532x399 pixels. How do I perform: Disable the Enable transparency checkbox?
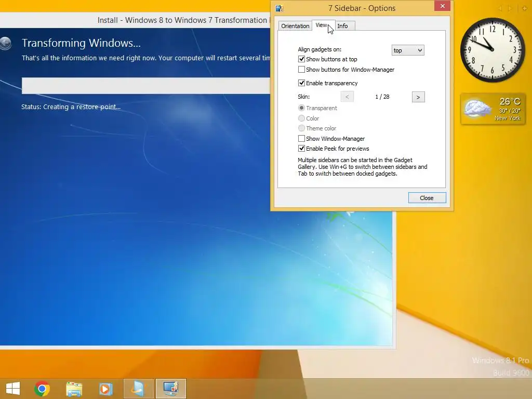click(301, 83)
